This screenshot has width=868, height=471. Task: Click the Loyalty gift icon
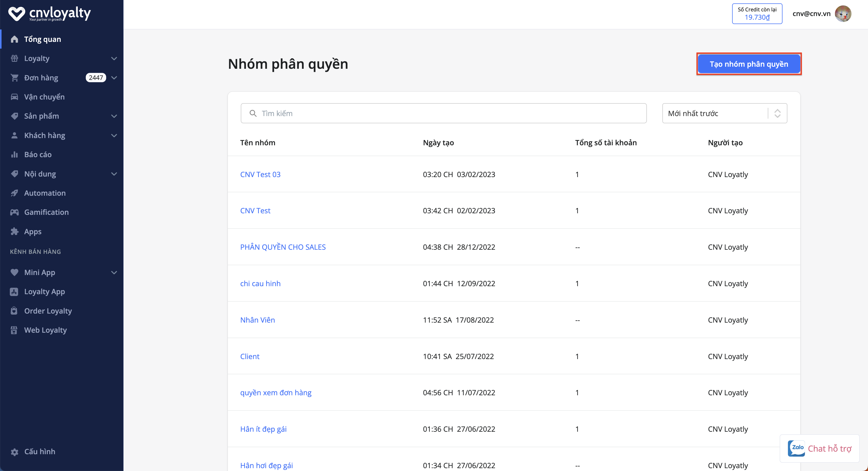pyautogui.click(x=14, y=58)
